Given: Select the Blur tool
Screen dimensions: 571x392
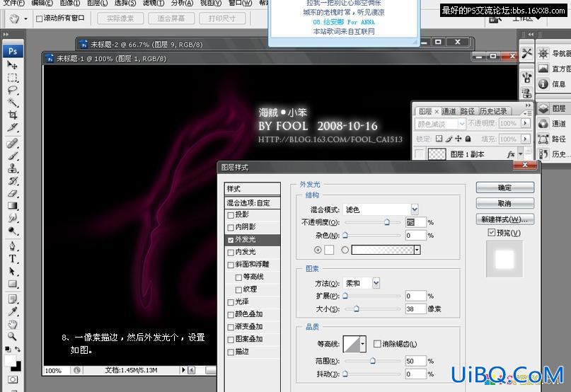Looking at the screenshot, I should click(12, 218).
